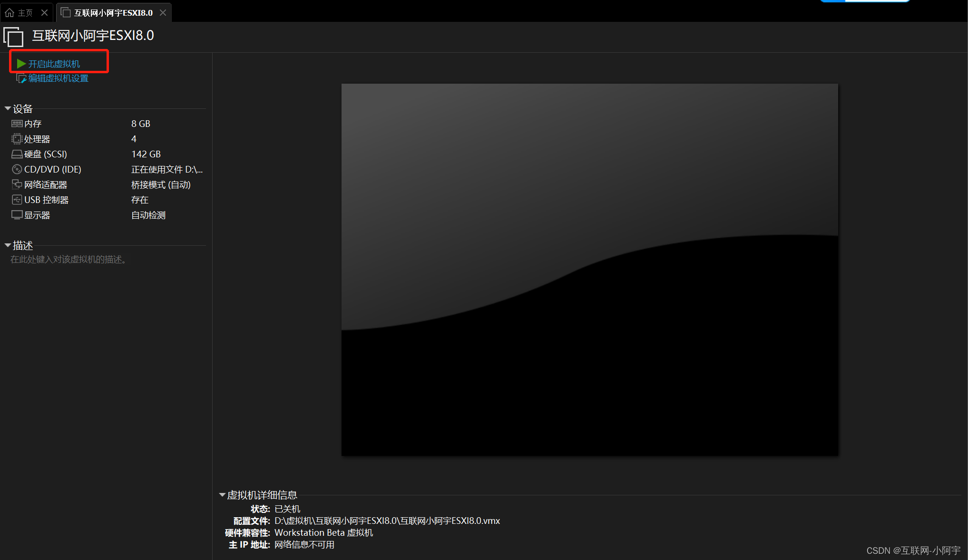Click the virtual machine description text field
The width and height of the screenshot is (968, 560).
pyautogui.click(x=68, y=259)
